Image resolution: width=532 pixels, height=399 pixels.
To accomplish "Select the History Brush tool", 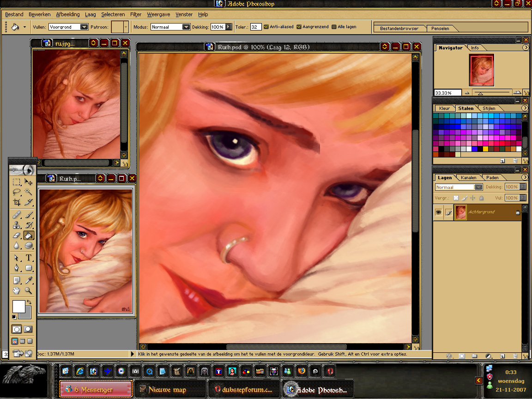I will [x=29, y=225].
